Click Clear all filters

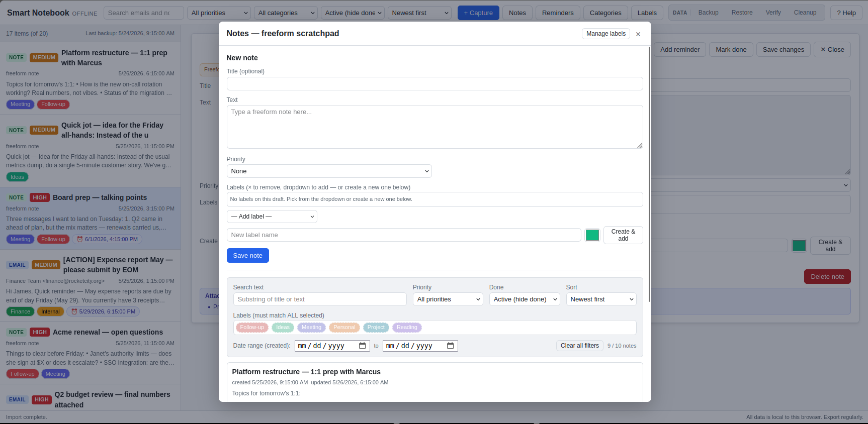point(579,346)
